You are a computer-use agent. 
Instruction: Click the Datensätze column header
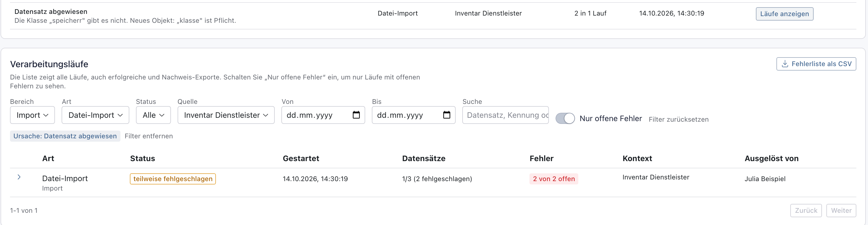tap(423, 159)
